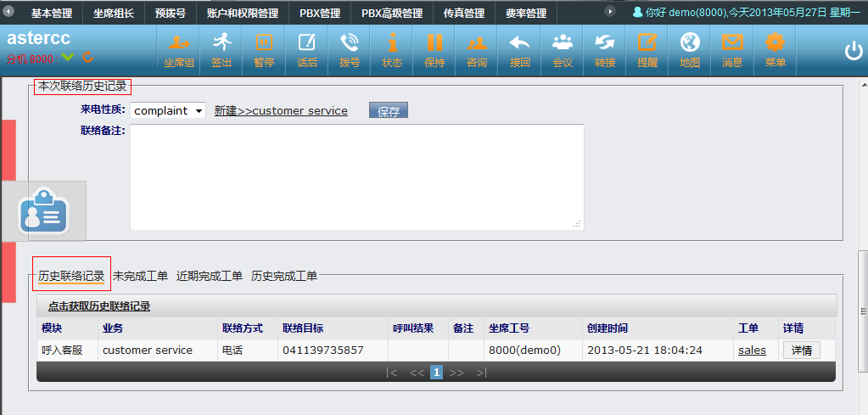Viewport: 868px width, 415px height.
Task: Click the 详情 details button in row
Action: (x=801, y=350)
